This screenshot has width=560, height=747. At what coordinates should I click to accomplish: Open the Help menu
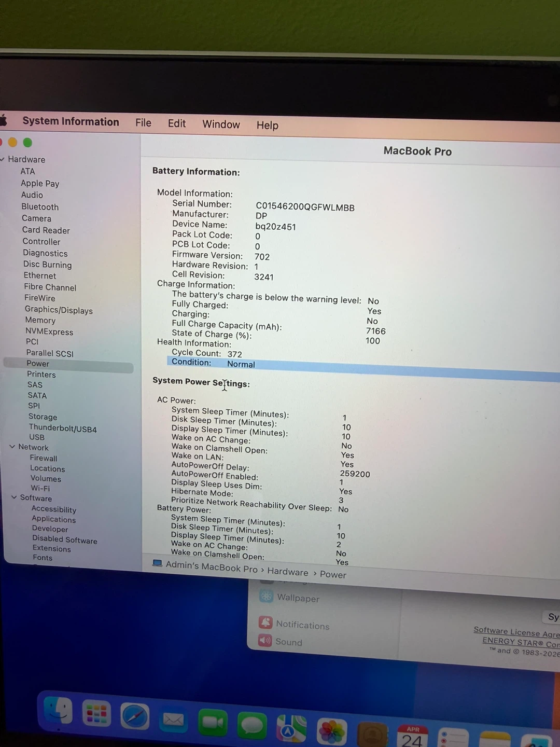(267, 126)
